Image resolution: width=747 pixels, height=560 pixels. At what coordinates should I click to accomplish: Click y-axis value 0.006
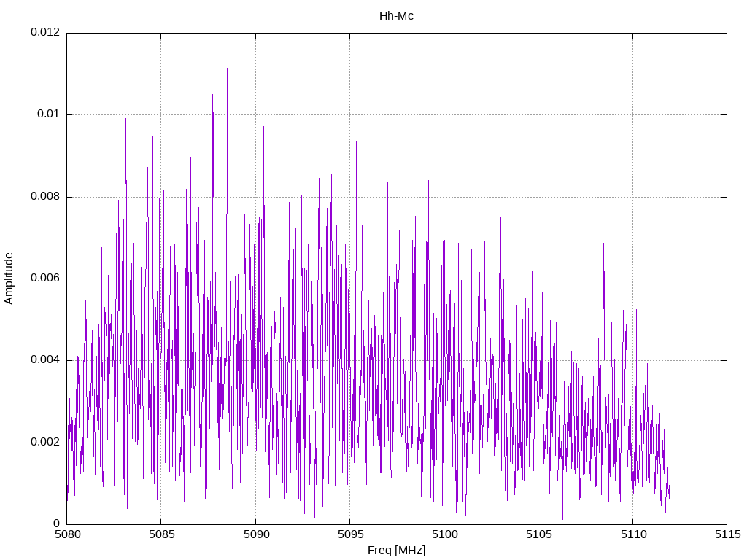coord(45,278)
